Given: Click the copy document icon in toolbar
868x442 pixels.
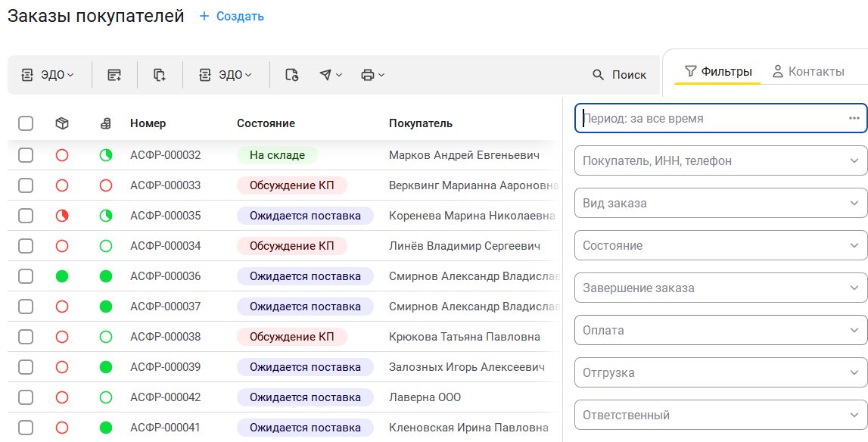Looking at the screenshot, I should click(160, 75).
